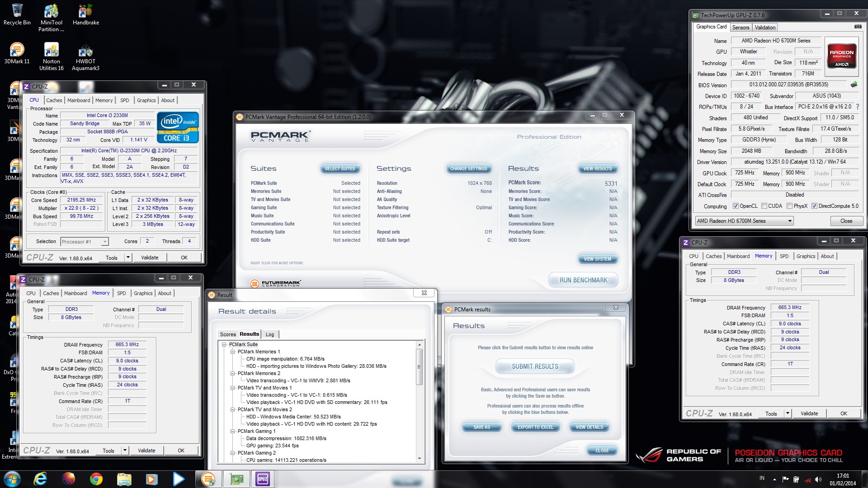Open the media player taskbar icon
Screen dimensions: 868x488
tap(151, 479)
